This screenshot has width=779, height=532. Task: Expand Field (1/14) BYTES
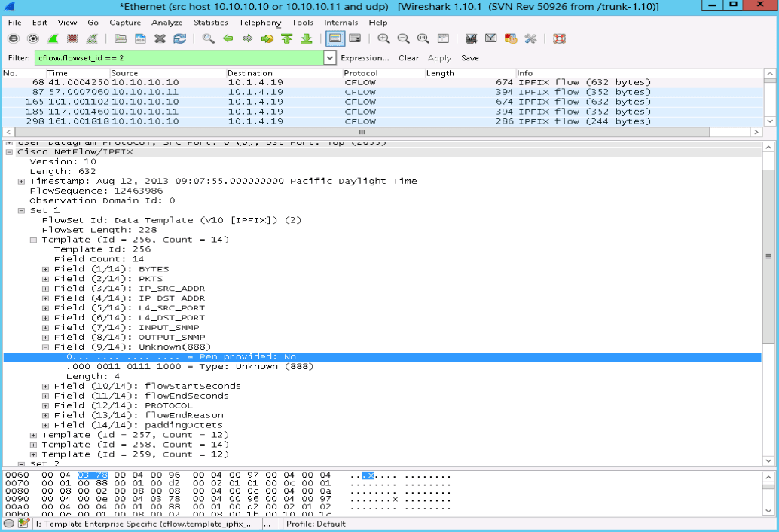(x=46, y=269)
